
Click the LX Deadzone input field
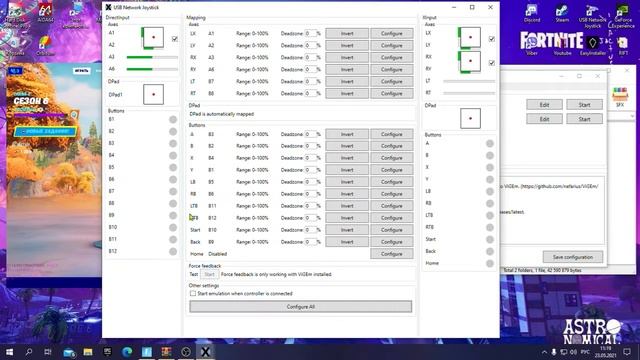[311, 33]
